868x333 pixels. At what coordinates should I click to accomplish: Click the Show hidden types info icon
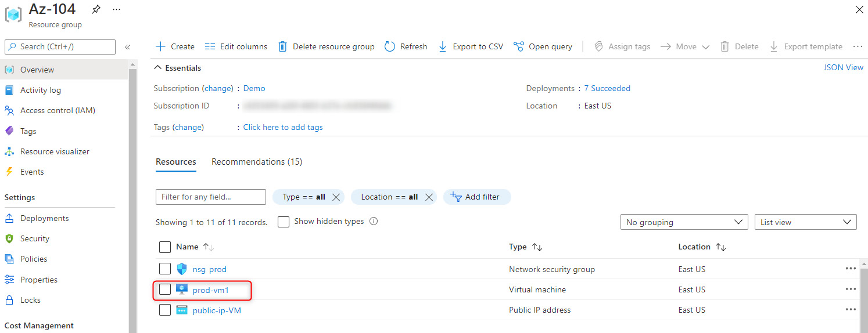coord(374,221)
